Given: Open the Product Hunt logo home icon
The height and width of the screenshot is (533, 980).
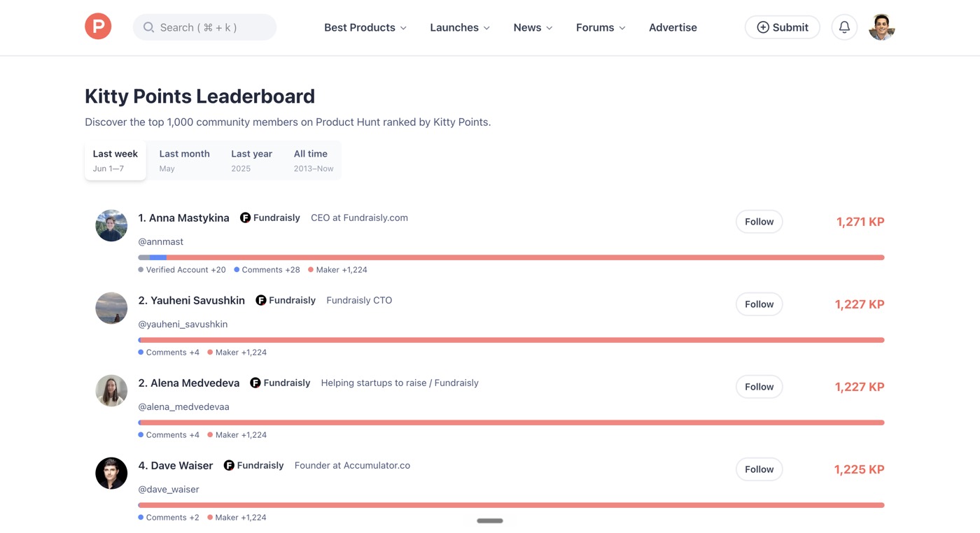Looking at the screenshot, I should 98,27.
